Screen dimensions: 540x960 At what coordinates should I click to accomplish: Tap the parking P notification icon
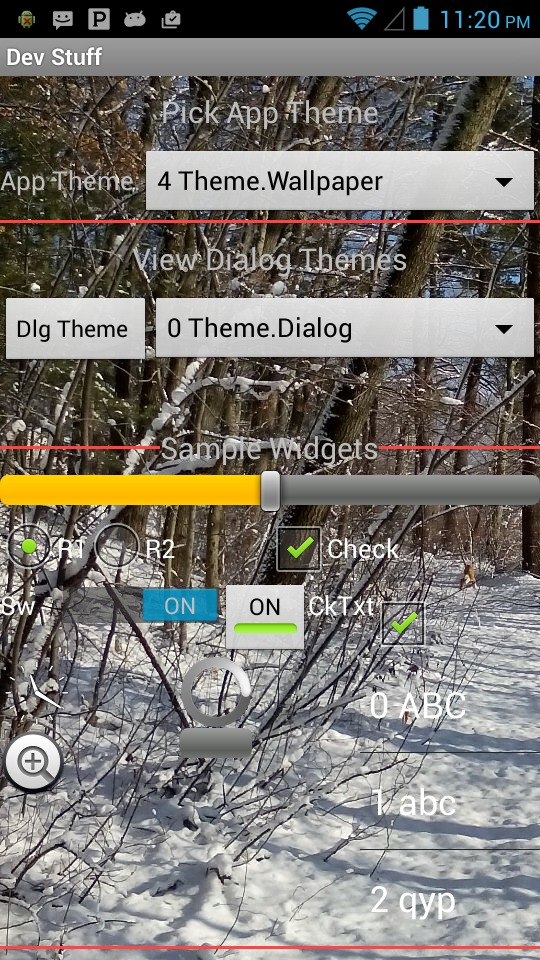click(x=99, y=20)
